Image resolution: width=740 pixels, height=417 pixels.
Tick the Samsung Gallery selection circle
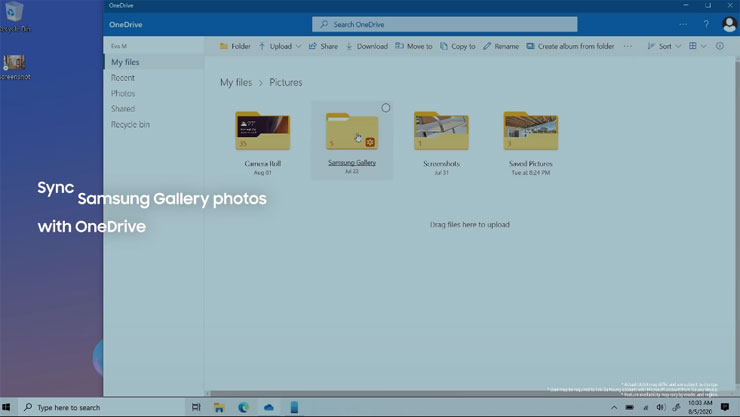386,108
